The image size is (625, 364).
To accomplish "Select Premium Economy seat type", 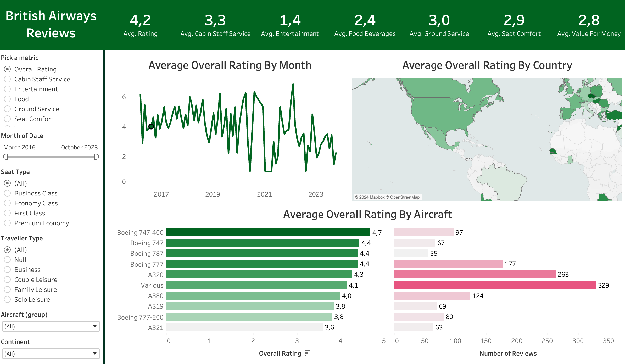I will 7,223.
